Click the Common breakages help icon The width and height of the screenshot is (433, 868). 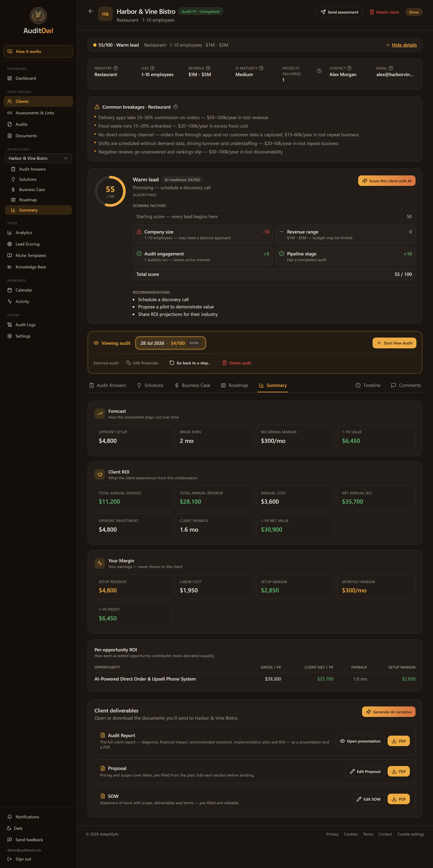click(175, 107)
